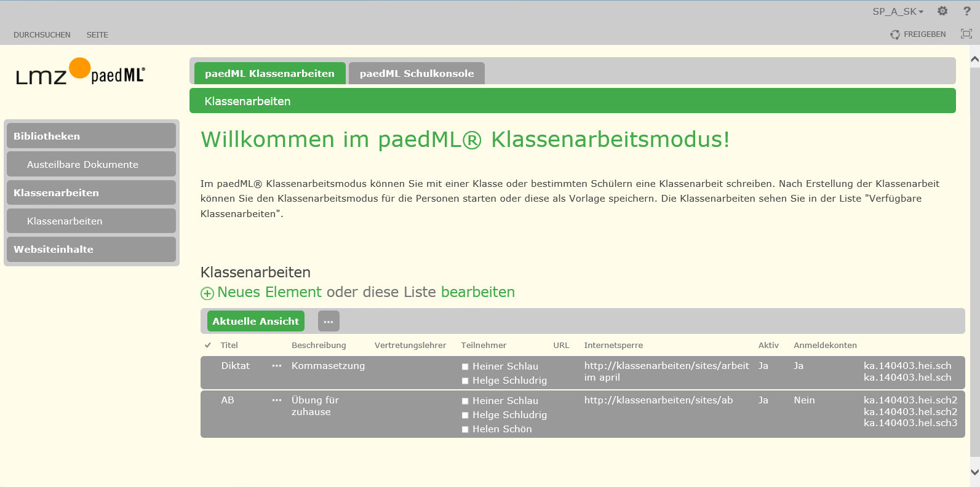This screenshot has width=980, height=487.
Task: Click the LMZ paedML logo
Action: tap(80, 72)
